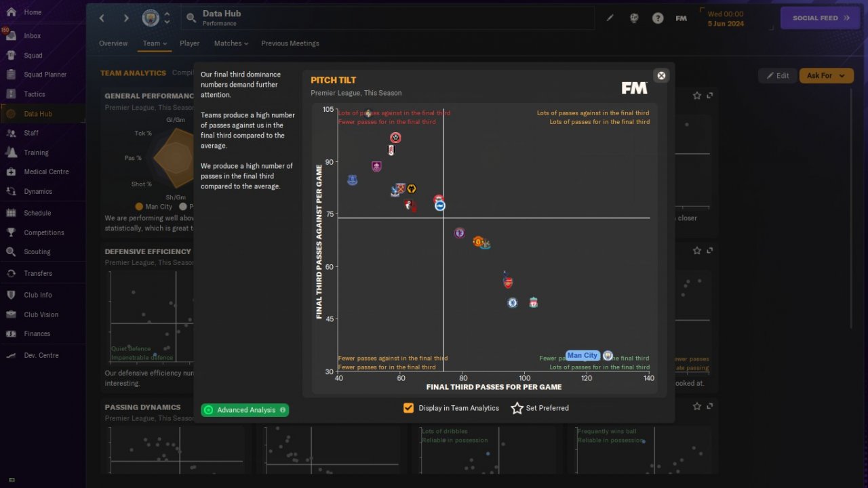Click the search magnifier icon
The image size is (868, 488).
(x=191, y=18)
